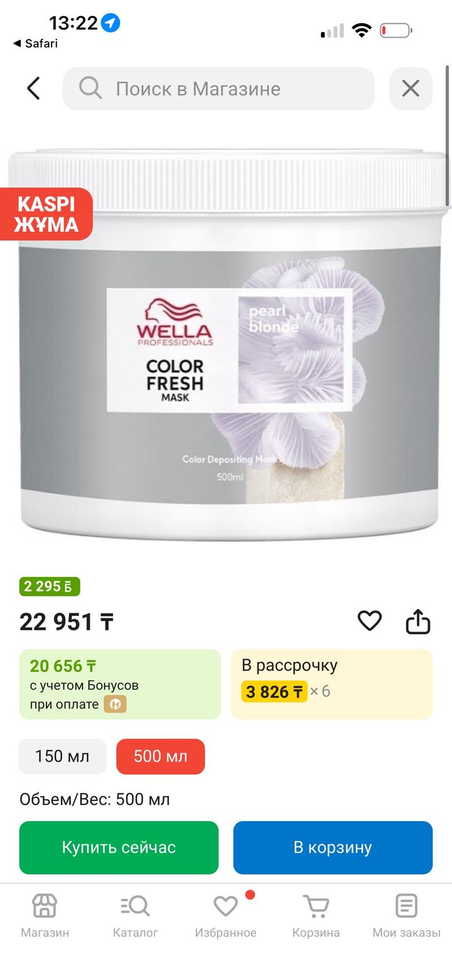Screen dimensions: 452x980
Task: Add product to favorites with heart icon
Action: click(370, 621)
